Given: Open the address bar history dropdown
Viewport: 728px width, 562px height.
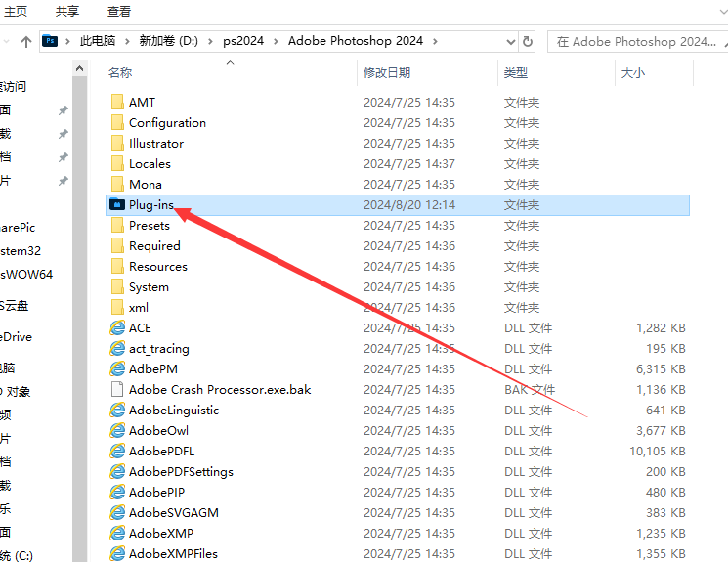Looking at the screenshot, I should (511, 42).
